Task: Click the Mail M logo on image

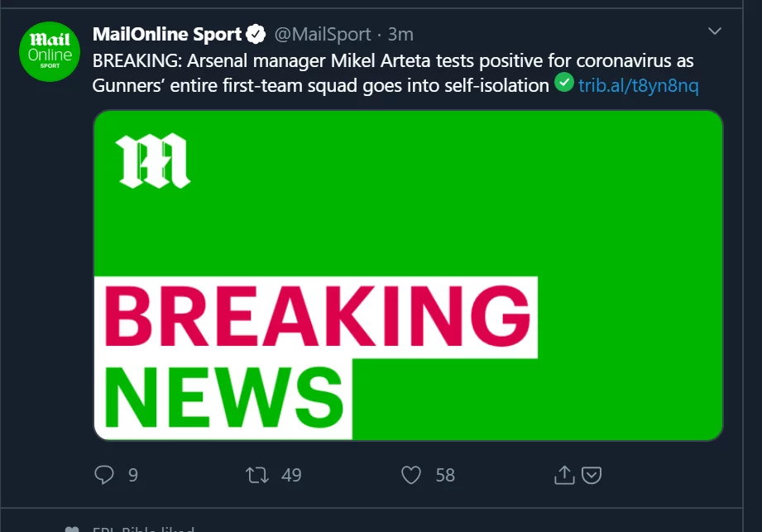Action: (x=153, y=161)
